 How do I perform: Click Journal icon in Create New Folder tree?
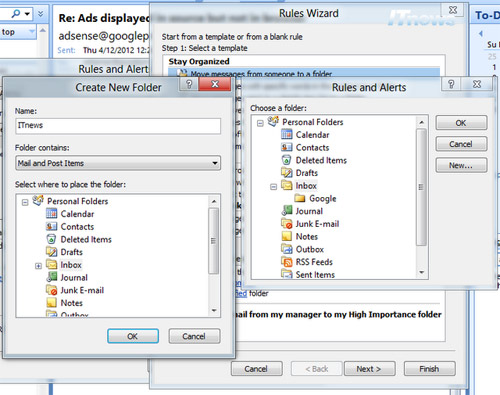click(51, 277)
